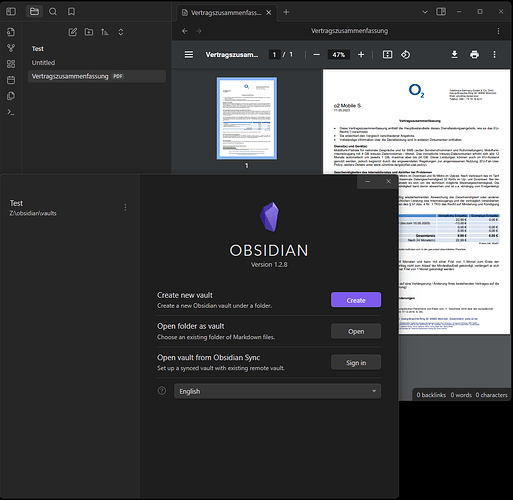This screenshot has height=500, width=513.
Task: Click Create new vault button
Action: pos(356,300)
